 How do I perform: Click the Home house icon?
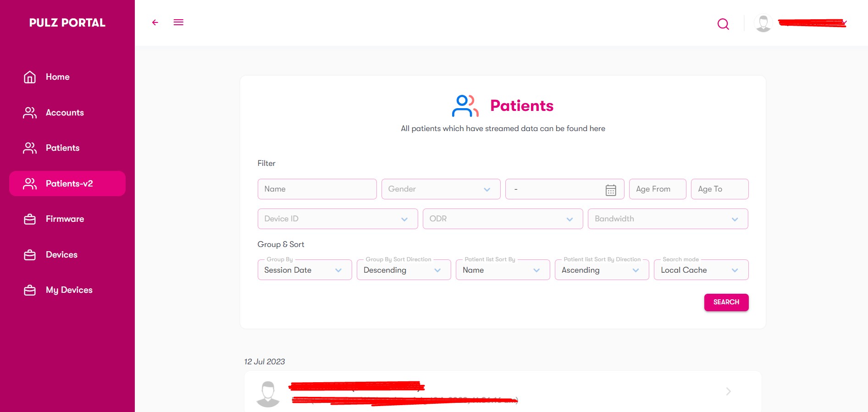click(x=30, y=77)
